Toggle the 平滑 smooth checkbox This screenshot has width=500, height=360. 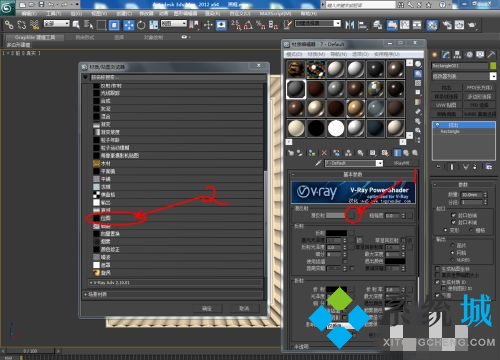(x=438, y=295)
